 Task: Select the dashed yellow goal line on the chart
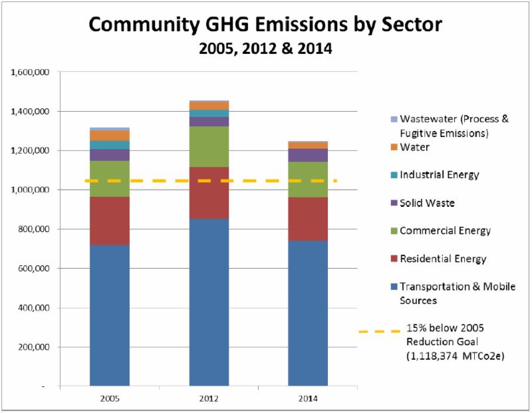[211, 181]
